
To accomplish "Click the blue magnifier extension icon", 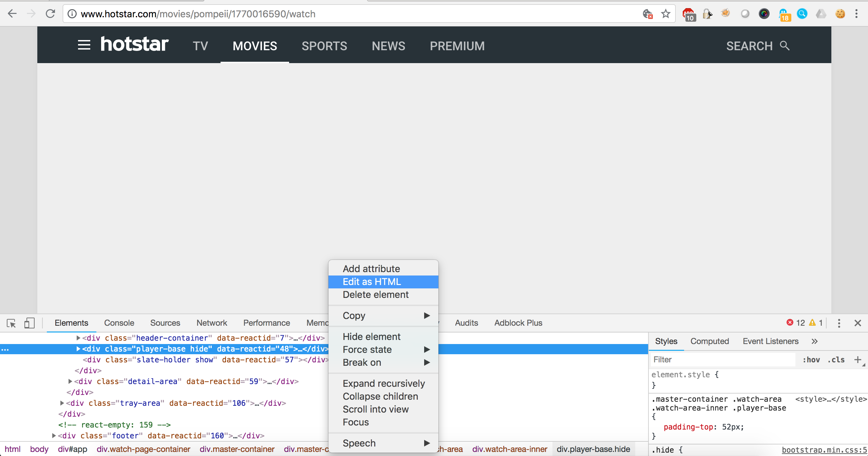I will [802, 14].
